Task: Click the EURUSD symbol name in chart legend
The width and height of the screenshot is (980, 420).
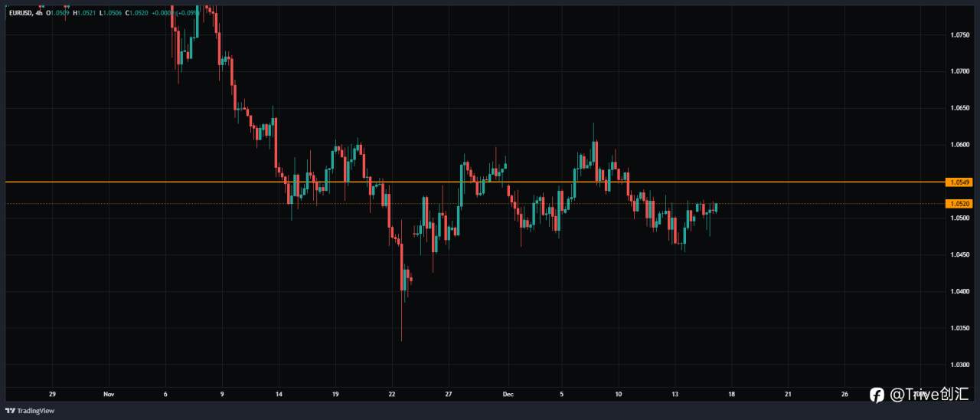Action: 20,13
